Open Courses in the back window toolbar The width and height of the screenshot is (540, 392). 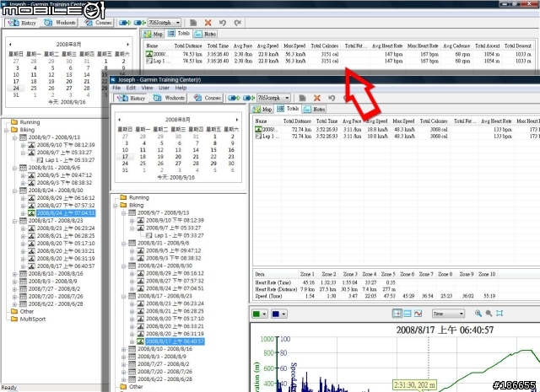(x=98, y=23)
